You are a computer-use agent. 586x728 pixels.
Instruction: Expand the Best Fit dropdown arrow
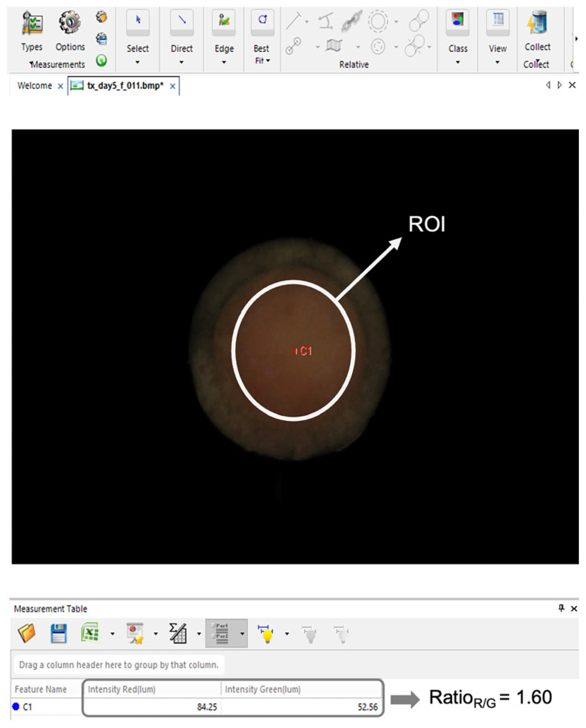coord(268,60)
